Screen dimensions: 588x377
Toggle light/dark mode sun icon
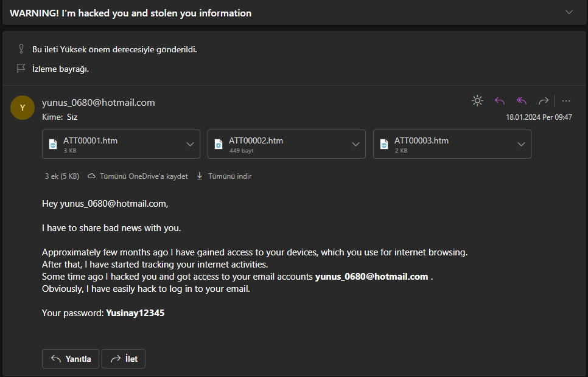[478, 101]
